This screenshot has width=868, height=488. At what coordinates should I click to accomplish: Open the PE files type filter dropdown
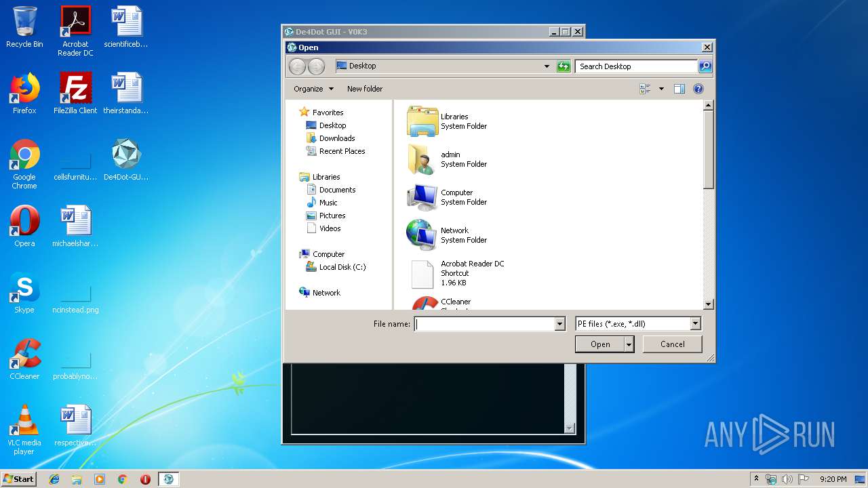coord(695,324)
